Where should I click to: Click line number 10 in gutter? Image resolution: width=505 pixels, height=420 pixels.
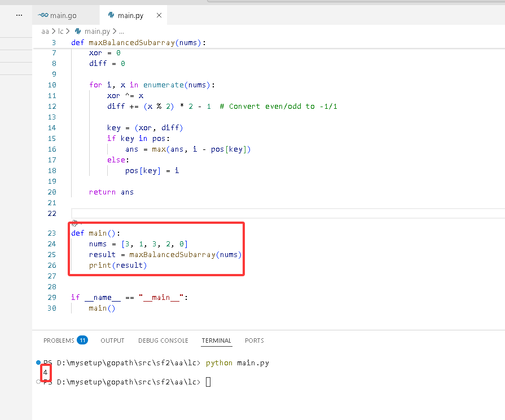pos(52,85)
